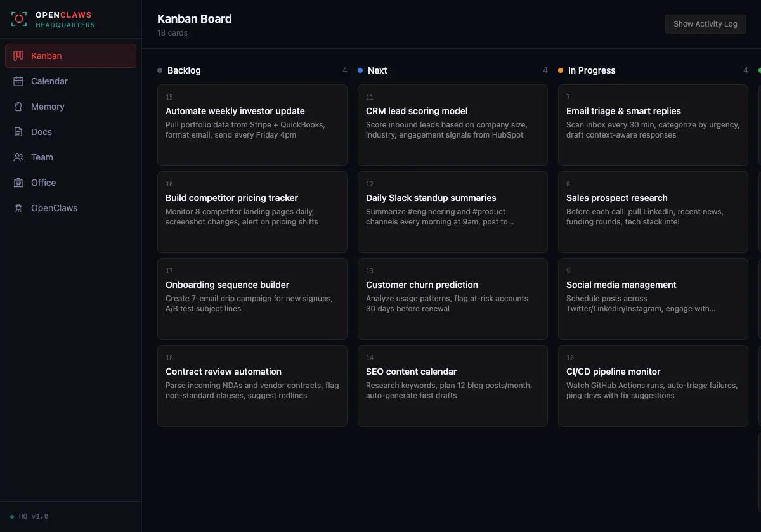Click the Kanban board icon in sidebar
The height and width of the screenshot is (532, 761).
click(x=18, y=56)
